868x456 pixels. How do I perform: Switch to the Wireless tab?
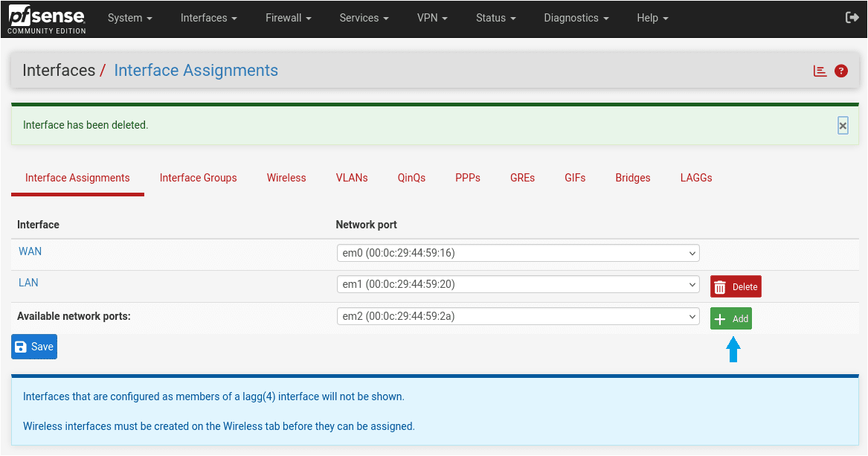(286, 178)
